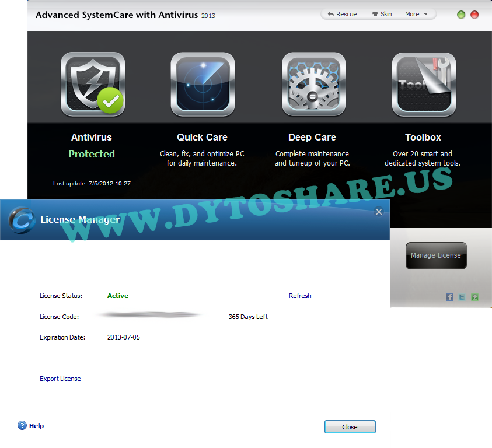Click the 365 Days Left text
This screenshot has width=492, height=448.
click(x=248, y=317)
